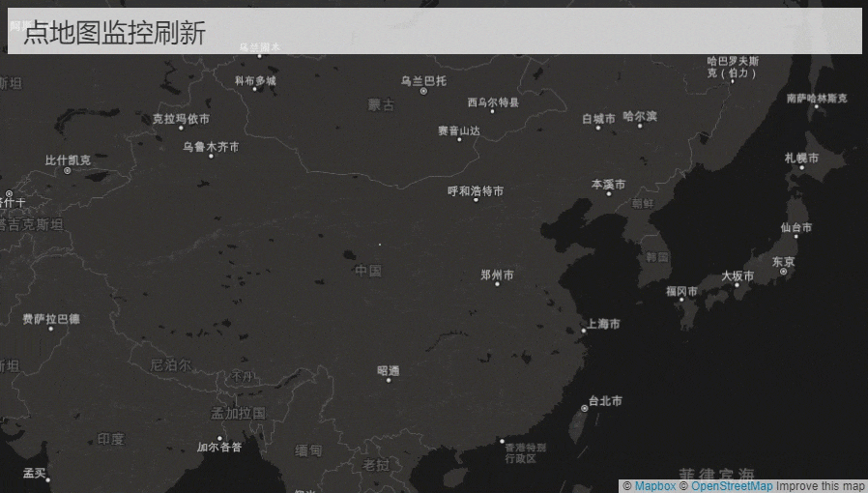Open the Mapbox attribution link
868x493 pixels.
pyautogui.click(x=655, y=486)
